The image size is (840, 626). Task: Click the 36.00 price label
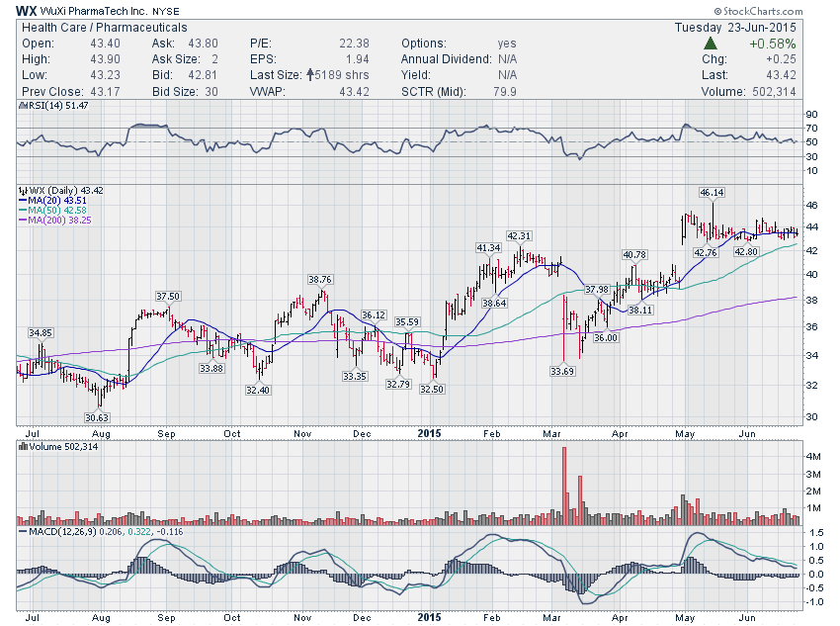coord(606,337)
